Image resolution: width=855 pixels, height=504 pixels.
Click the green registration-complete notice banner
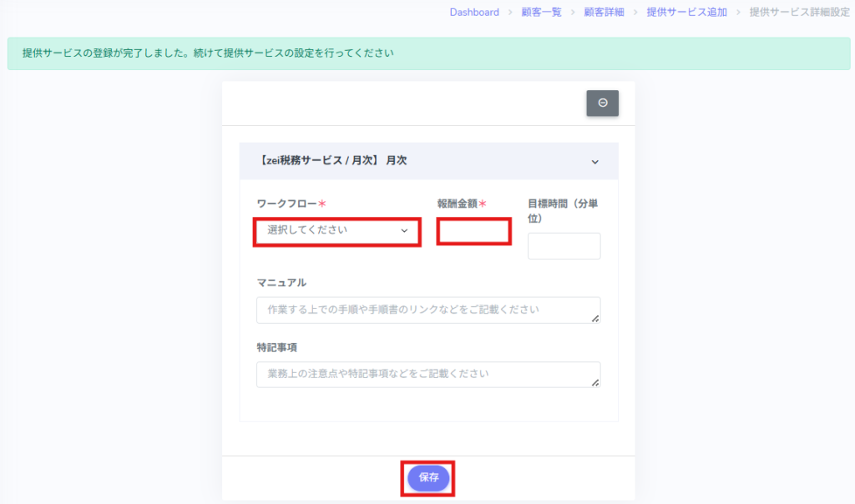(427, 53)
